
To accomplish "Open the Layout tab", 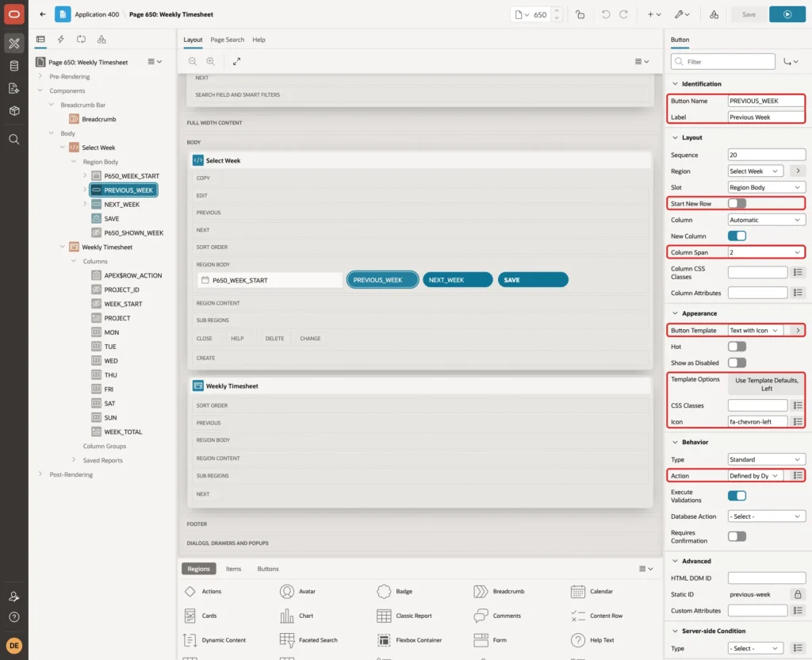I will (193, 40).
